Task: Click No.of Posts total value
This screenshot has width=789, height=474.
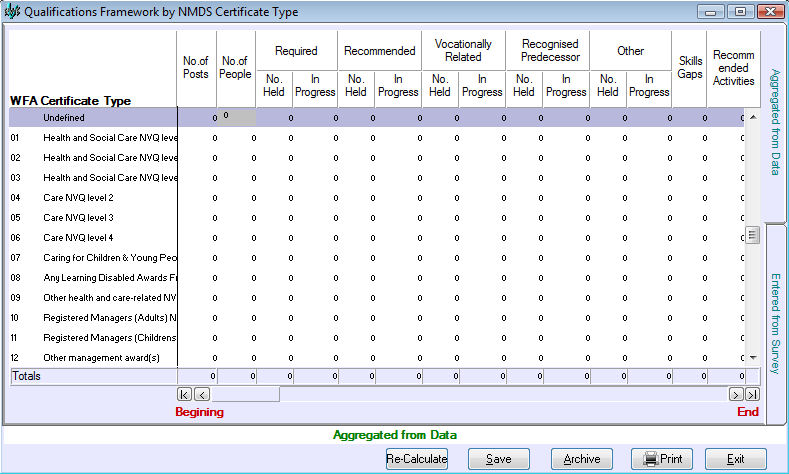Action: click(x=197, y=376)
